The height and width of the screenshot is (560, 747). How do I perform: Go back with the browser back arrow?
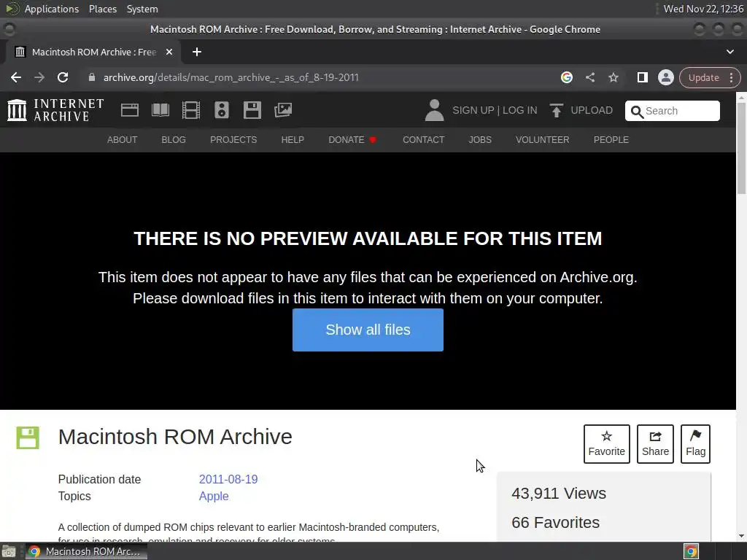pyautogui.click(x=16, y=77)
